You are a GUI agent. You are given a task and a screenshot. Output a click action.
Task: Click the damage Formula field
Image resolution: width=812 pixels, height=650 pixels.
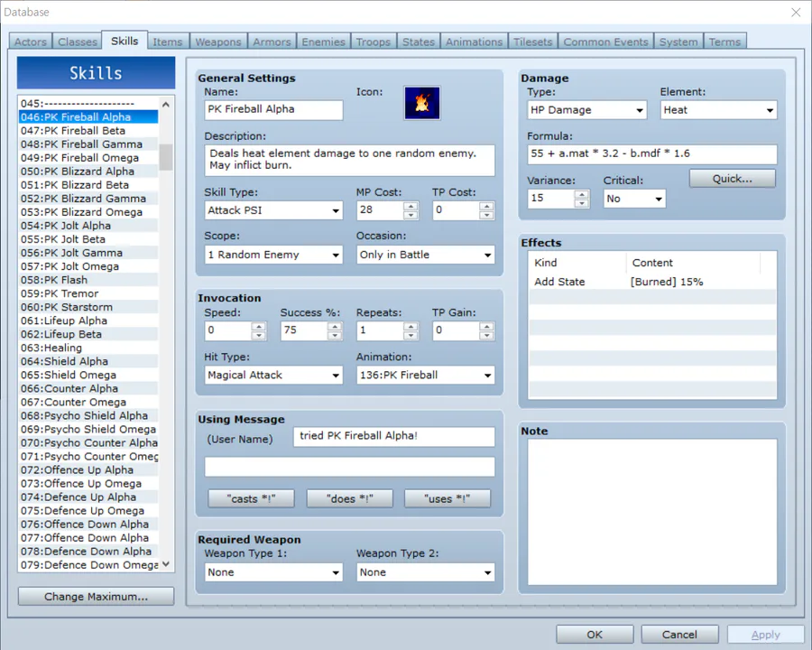pyautogui.click(x=652, y=154)
